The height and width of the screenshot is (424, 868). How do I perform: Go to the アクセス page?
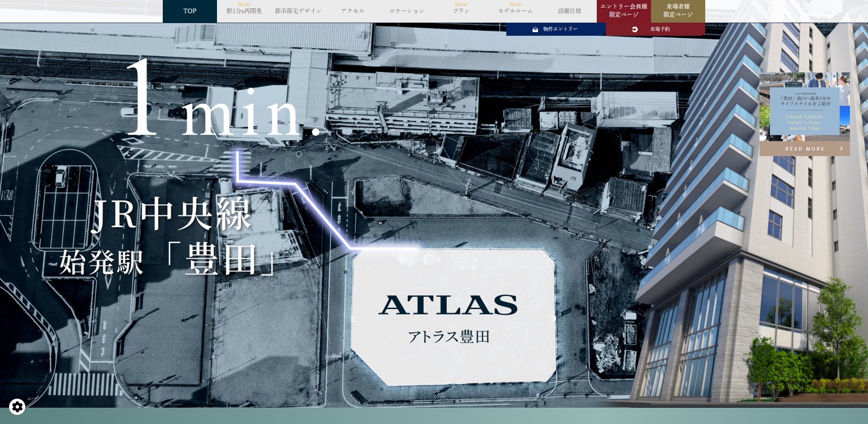(353, 11)
